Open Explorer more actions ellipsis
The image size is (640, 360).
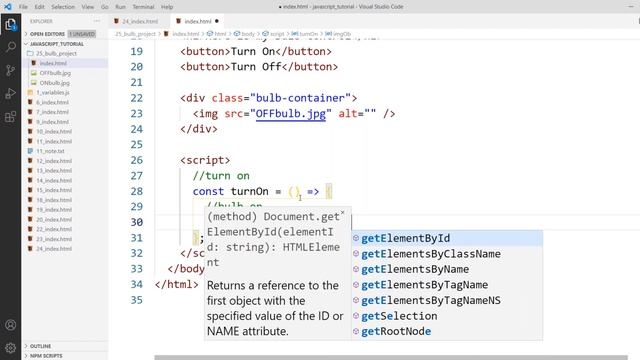coord(97,21)
